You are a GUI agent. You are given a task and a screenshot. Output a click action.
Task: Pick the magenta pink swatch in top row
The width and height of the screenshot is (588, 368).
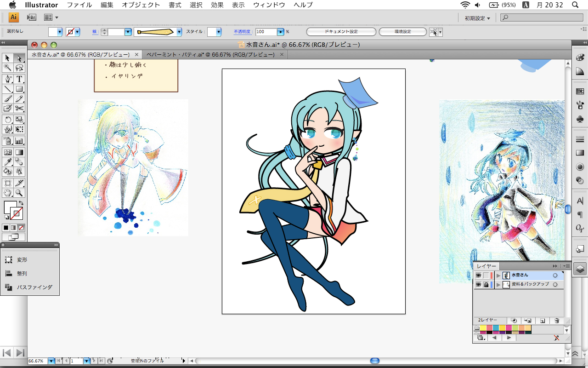(x=509, y=328)
